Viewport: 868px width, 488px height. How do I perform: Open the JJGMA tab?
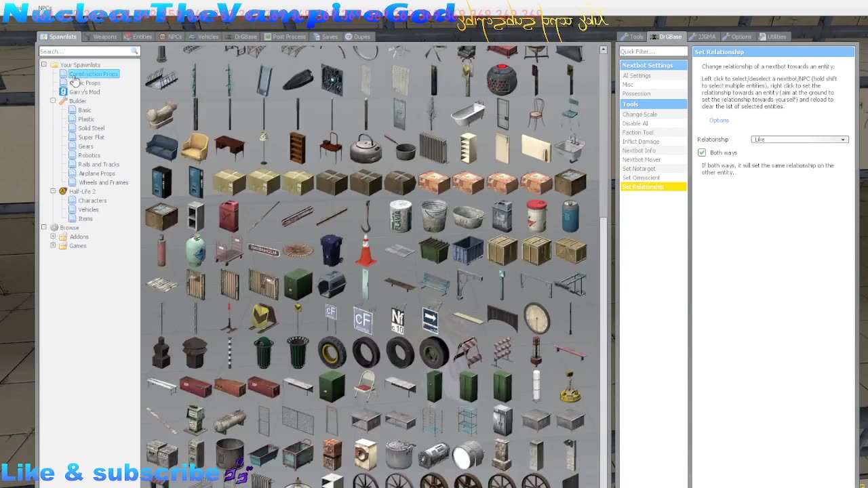coord(703,37)
